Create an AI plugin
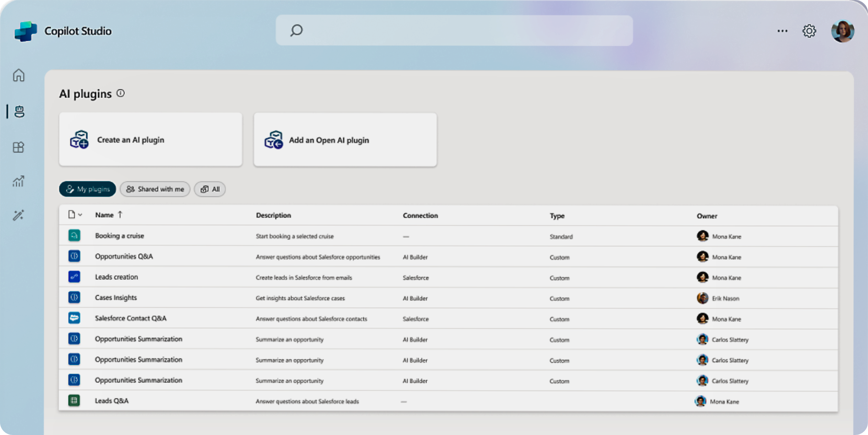The height and width of the screenshot is (435, 868). coord(150,139)
